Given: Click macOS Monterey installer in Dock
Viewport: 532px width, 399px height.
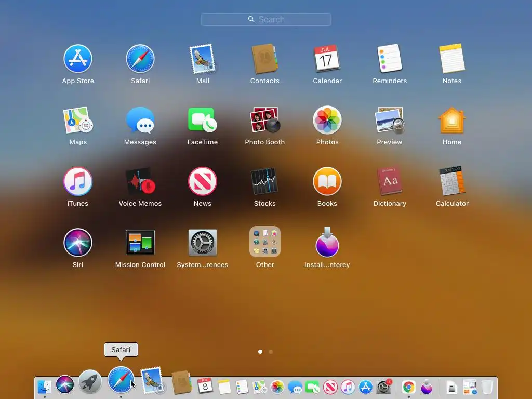Looking at the screenshot, I should click(427, 387).
